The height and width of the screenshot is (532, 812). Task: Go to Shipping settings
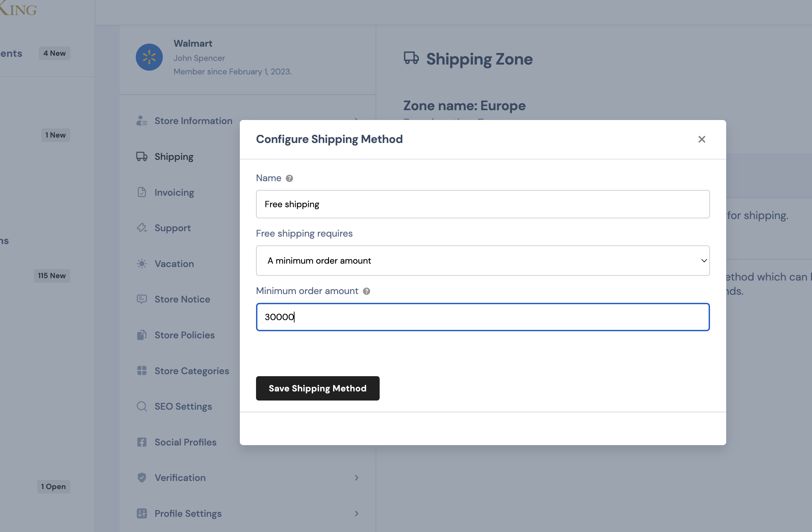[174, 157]
